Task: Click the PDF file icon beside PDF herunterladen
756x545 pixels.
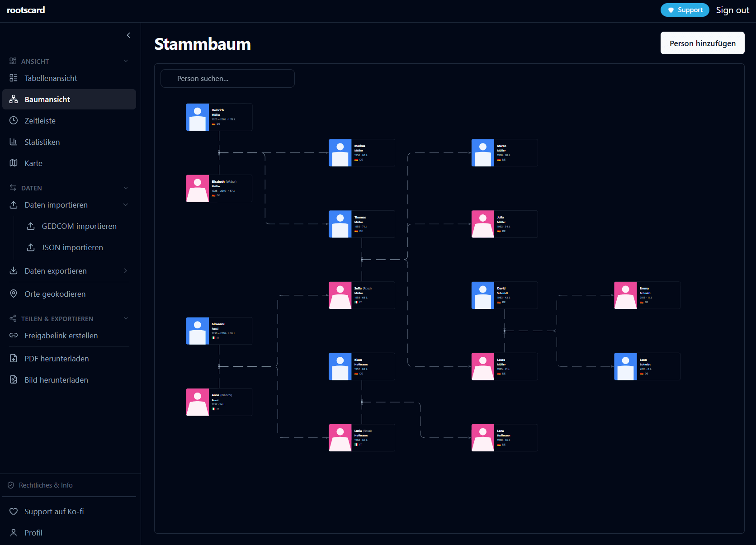Action: (x=14, y=358)
